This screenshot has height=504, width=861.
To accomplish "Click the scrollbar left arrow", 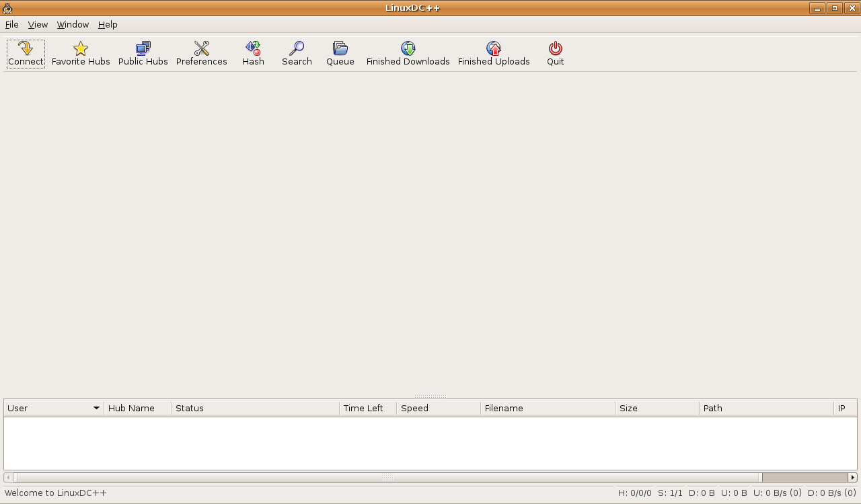I will pyautogui.click(x=8, y=478).
